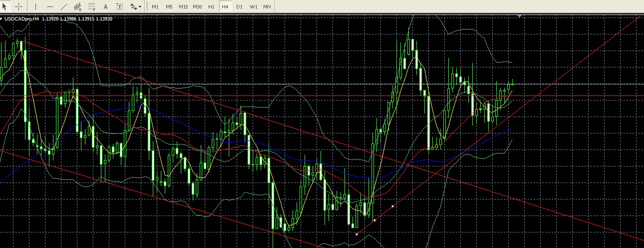Select the Fibonacci Retracement tool

[92, 6]
